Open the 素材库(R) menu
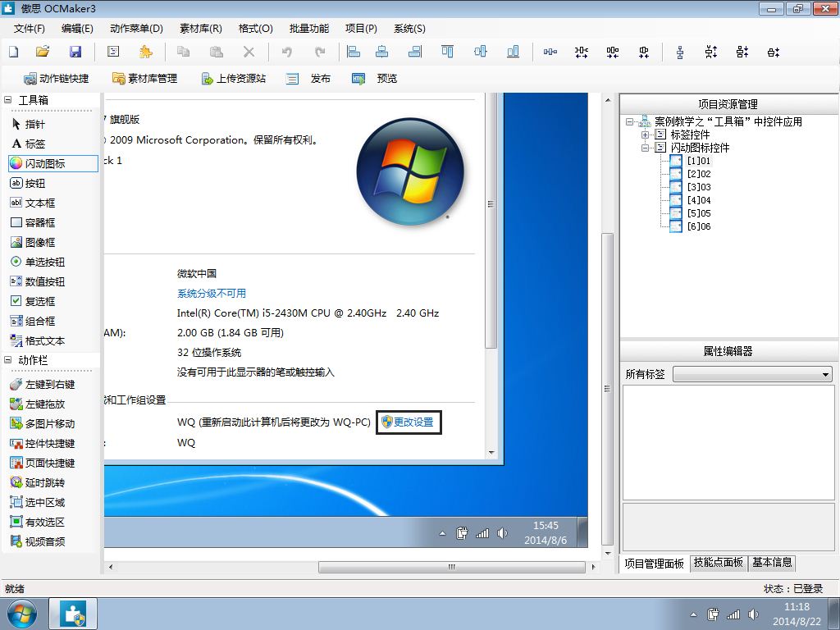 (x=201, y=29)
